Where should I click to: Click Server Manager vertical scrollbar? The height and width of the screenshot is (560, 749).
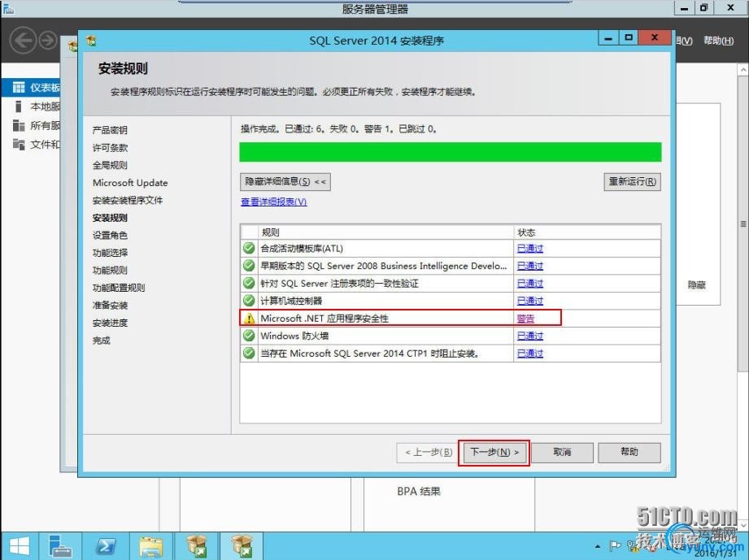pyautogui.click(x=743, y=224)
